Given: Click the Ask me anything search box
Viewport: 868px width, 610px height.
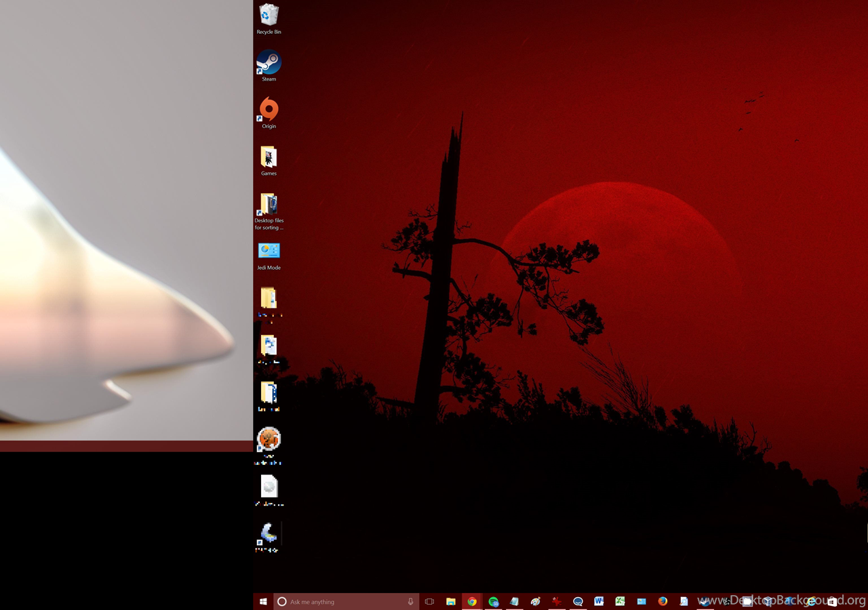Looking at the screenshot, I should click(x=346, y=602).
